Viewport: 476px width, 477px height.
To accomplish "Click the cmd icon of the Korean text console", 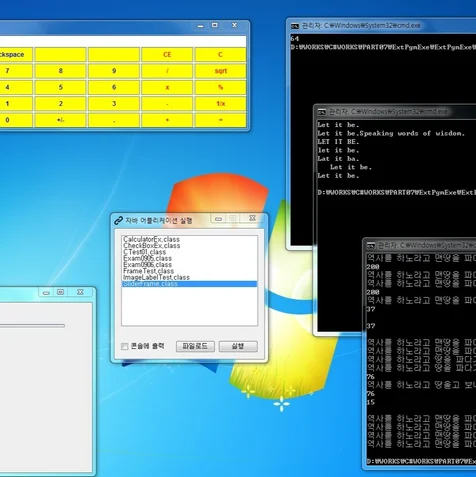I will click(371, 246).
